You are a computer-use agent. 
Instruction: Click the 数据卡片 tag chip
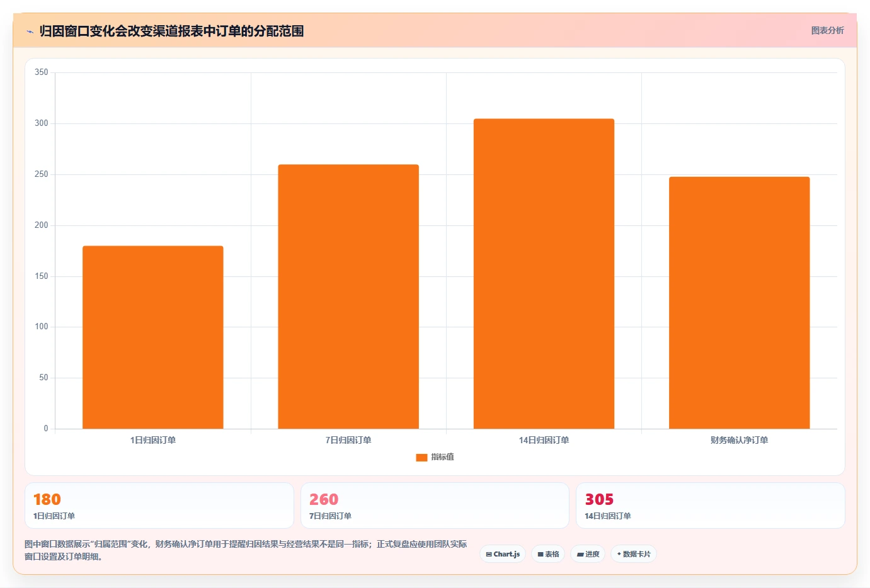point(634,554)
